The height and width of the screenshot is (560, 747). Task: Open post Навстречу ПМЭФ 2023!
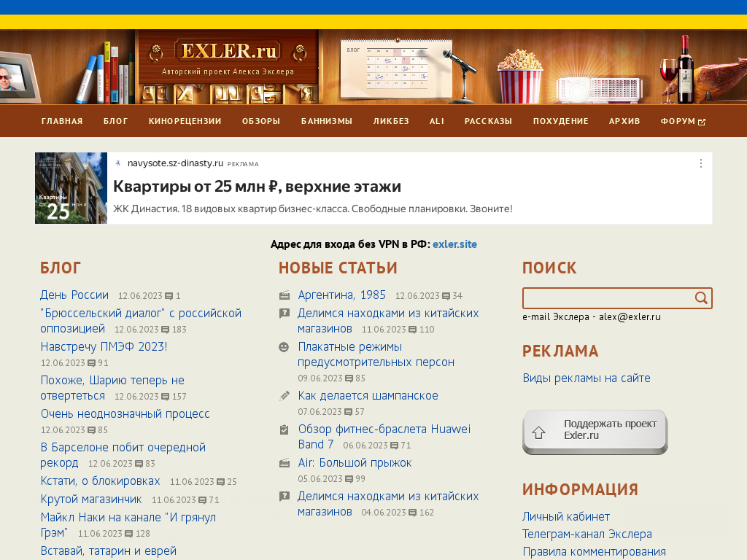click(104, 346)
